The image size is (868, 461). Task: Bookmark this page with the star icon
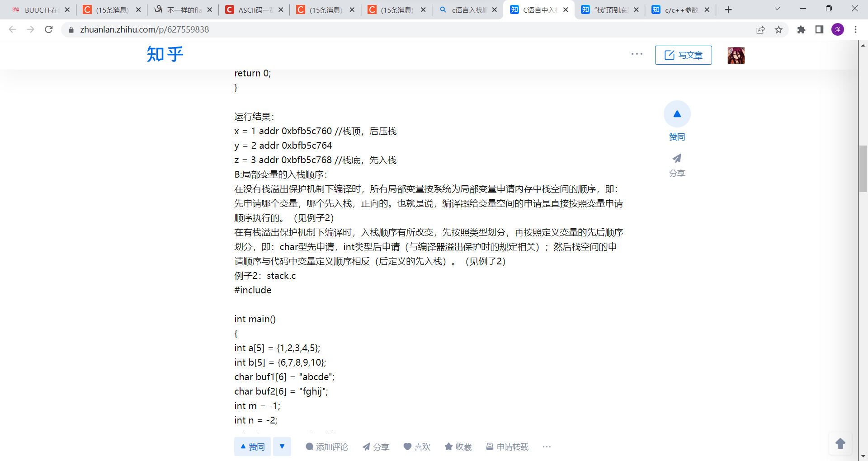[x=778, y=30]
